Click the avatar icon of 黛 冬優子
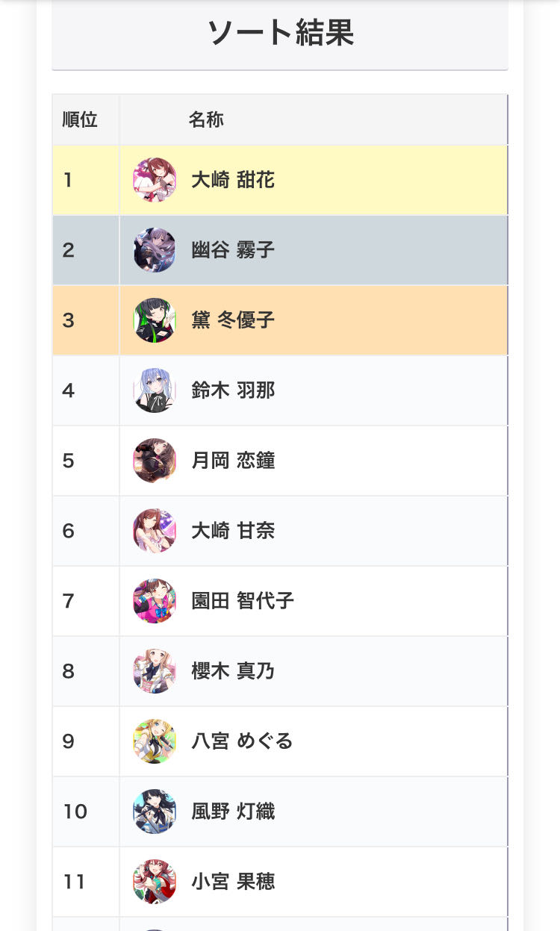Image resolution: width=560 pixels, height=931 pixels. (x=155, y=320)
